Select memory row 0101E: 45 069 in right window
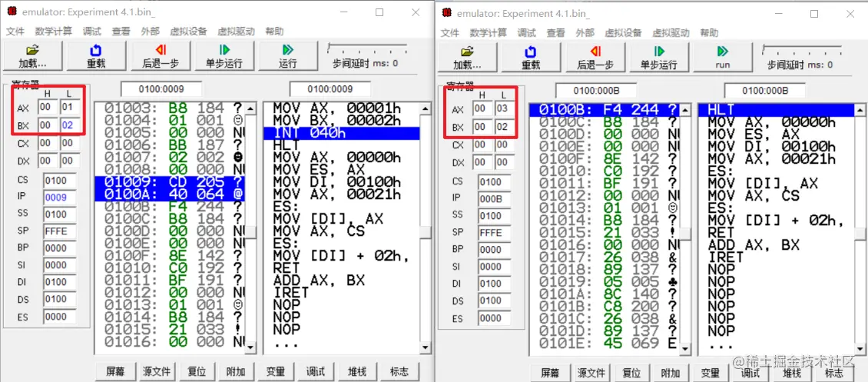Viewport: 868px width, 382px height. tap(605, 344)
